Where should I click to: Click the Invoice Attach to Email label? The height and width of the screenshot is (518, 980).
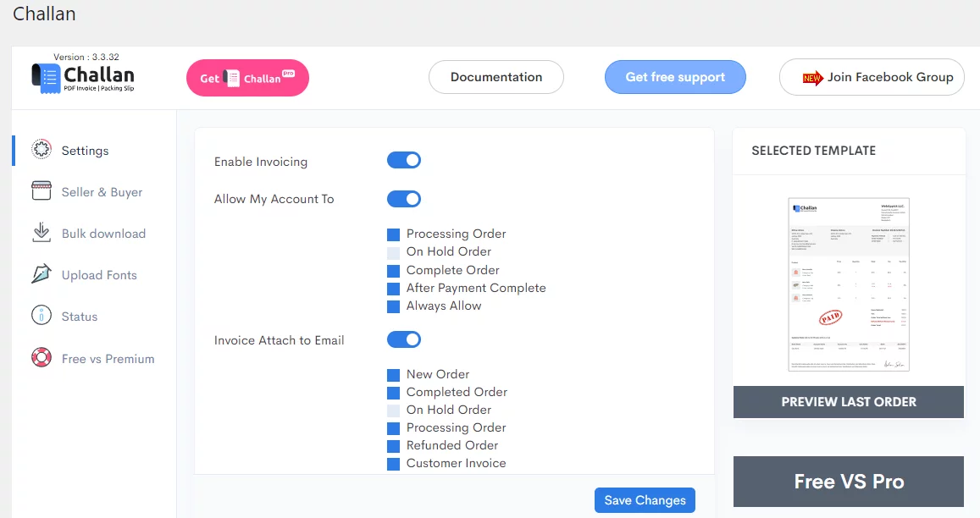279,340
